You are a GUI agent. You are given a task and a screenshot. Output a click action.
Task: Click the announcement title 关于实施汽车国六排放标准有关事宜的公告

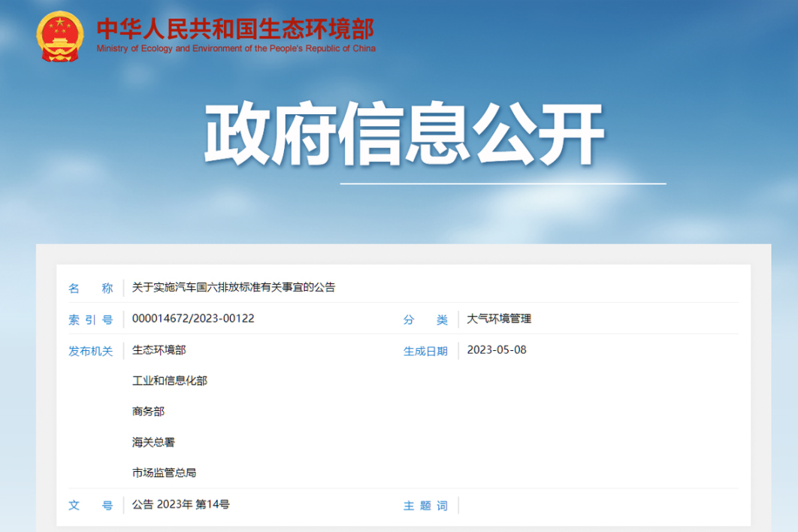coord(234,287)
